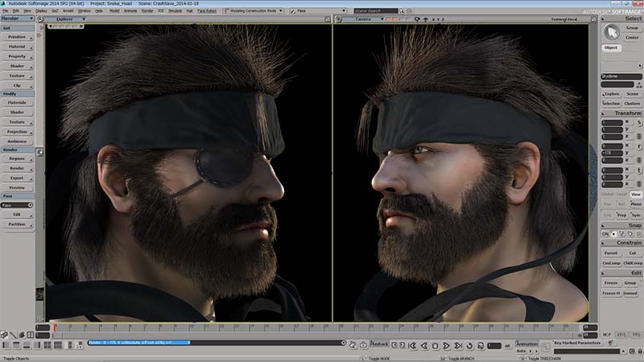This screenshot has height=362, width=644.
Task: Toggle the loop playback icon
Action: [469, 346]
